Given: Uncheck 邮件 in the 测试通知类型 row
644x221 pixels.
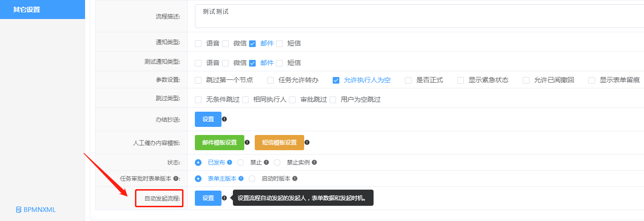Looking at the screenshot, I should (x=252, y=63).
